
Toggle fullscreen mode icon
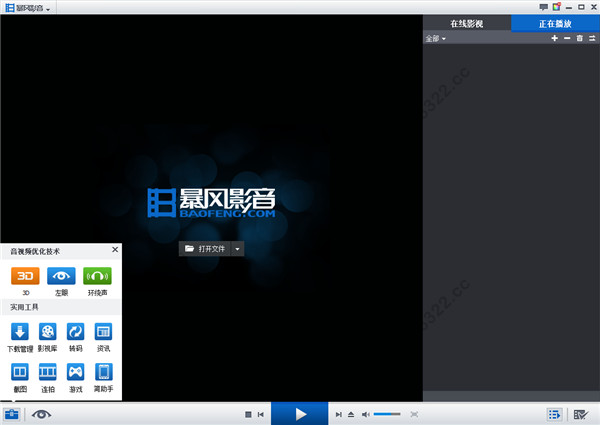point(414,414)
